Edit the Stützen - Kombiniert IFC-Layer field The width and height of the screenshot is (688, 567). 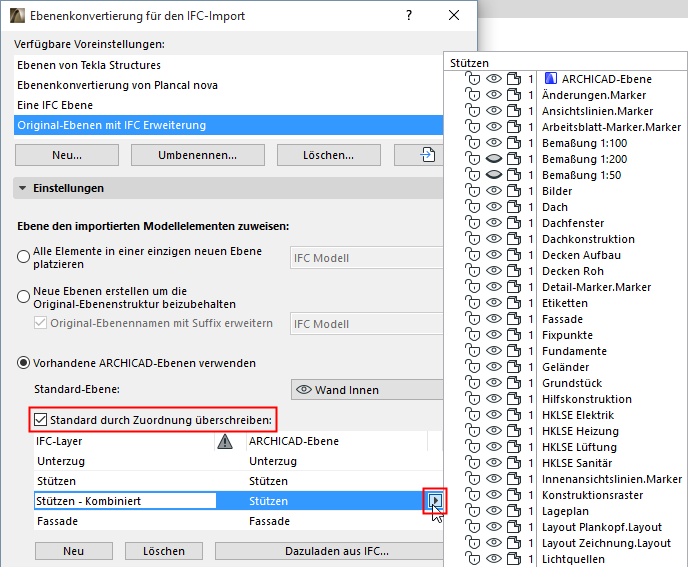pyautogui.click(x=125, y=501)
